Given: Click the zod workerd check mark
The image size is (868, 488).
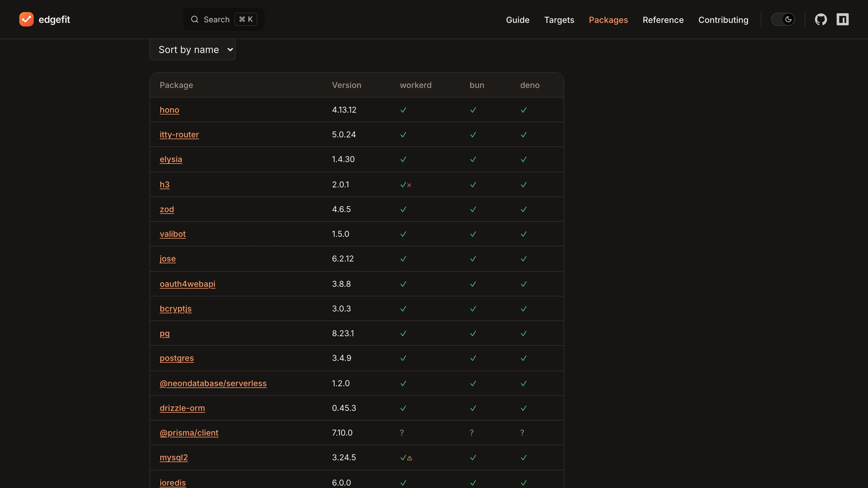Looking at the screenshot, I should (x=403, y=209).
